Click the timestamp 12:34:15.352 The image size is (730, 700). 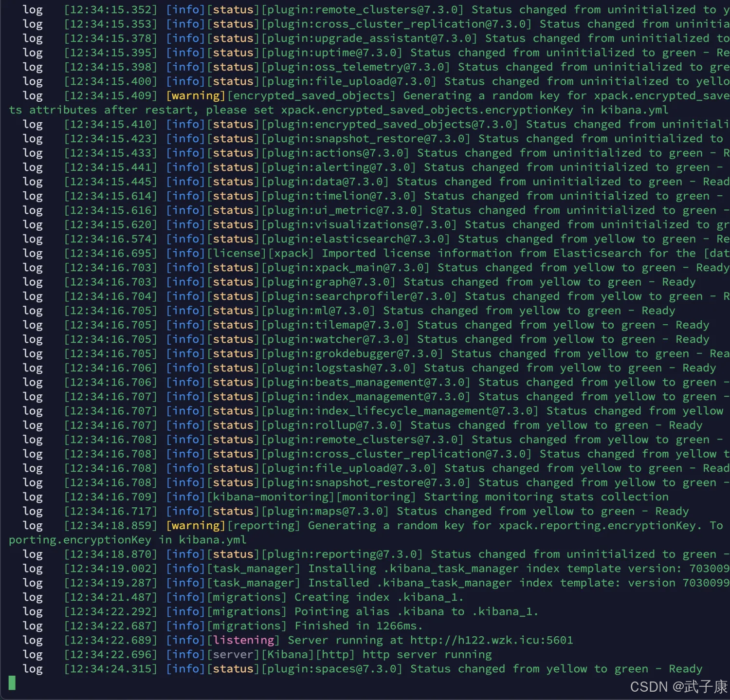(x=111, y=10)
